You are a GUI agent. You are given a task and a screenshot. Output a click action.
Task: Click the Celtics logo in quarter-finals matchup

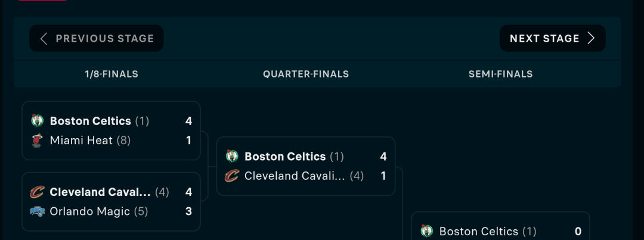[x=231, y=156]
